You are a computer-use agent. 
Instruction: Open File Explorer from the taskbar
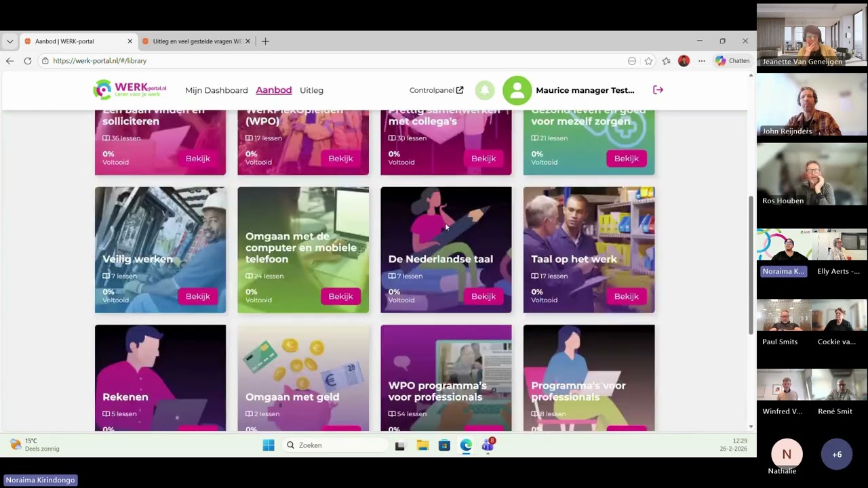point(422,445)
